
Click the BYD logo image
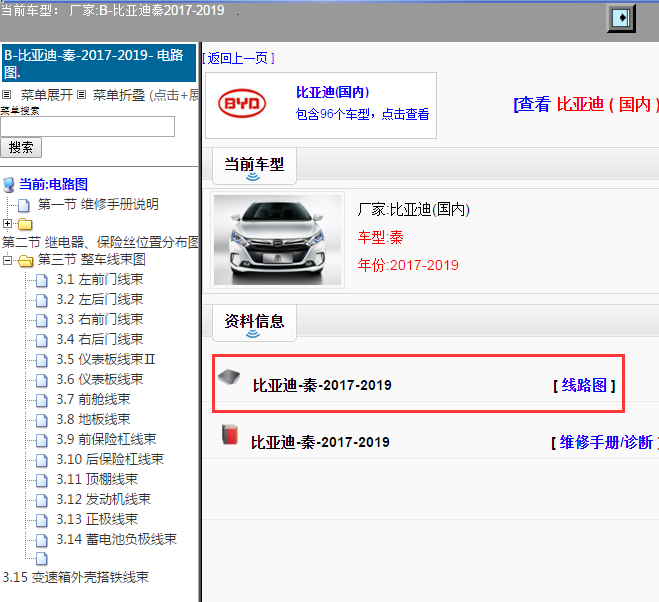[x=242, y=103]
